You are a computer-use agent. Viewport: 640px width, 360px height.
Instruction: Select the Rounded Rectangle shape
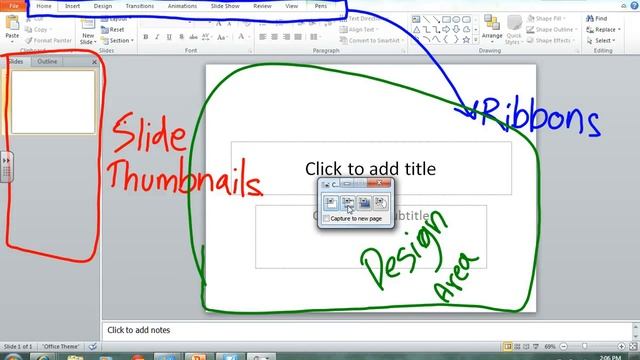point(466,19)
